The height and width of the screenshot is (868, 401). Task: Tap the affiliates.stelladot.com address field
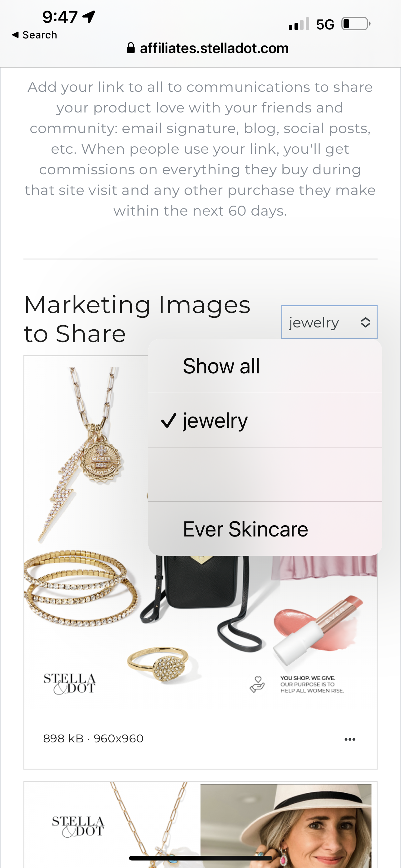tap(208, 48)
